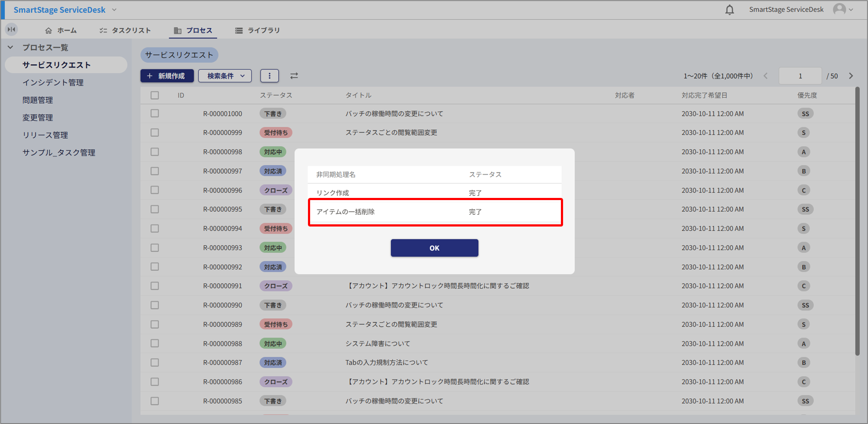Go to previous page with left arrow
The width and height of the screenshot is (868, 424).
[766, 76]
